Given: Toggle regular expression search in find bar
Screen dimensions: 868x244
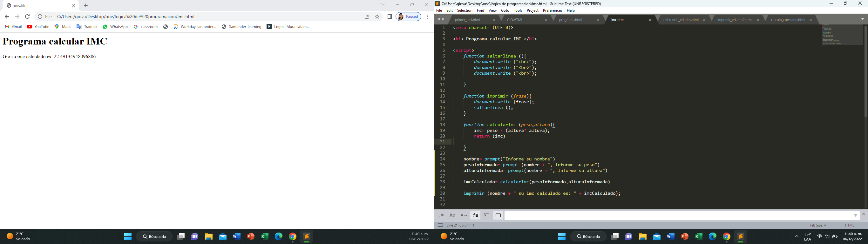Looking at the screenshot, I should coord(441,216).
